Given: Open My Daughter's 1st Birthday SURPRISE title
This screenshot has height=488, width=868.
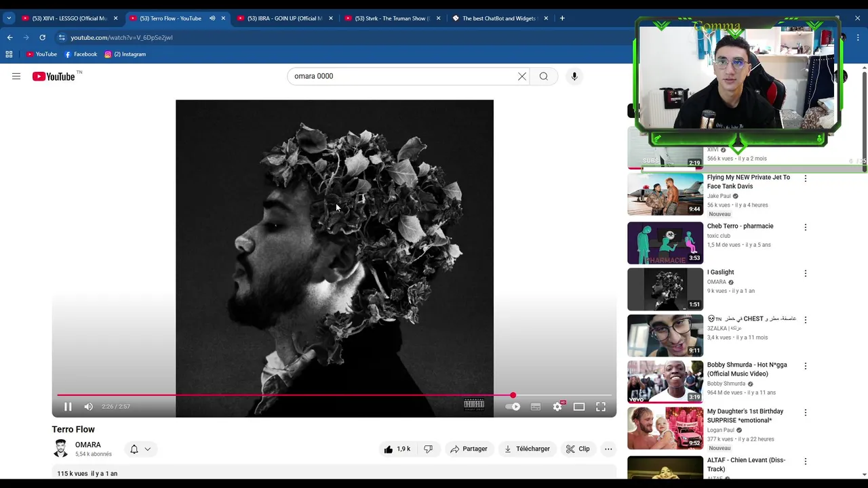Looking at the screenshot, I should point(745,415).
